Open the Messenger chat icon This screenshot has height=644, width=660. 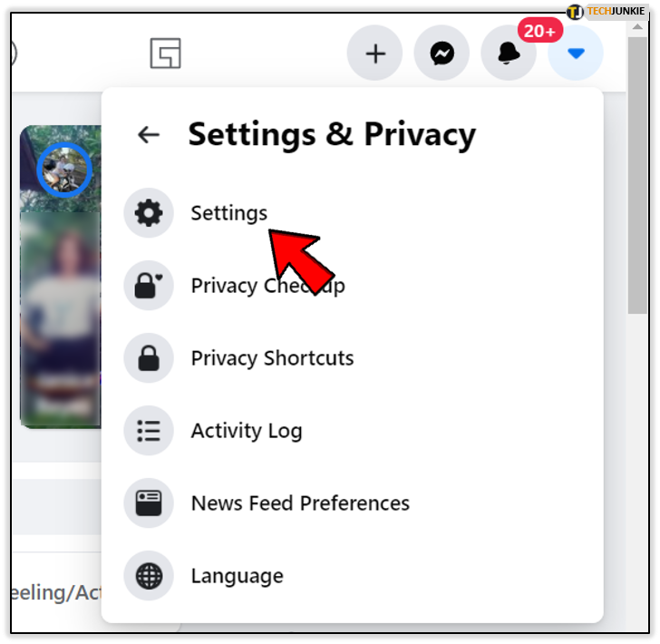442,54
